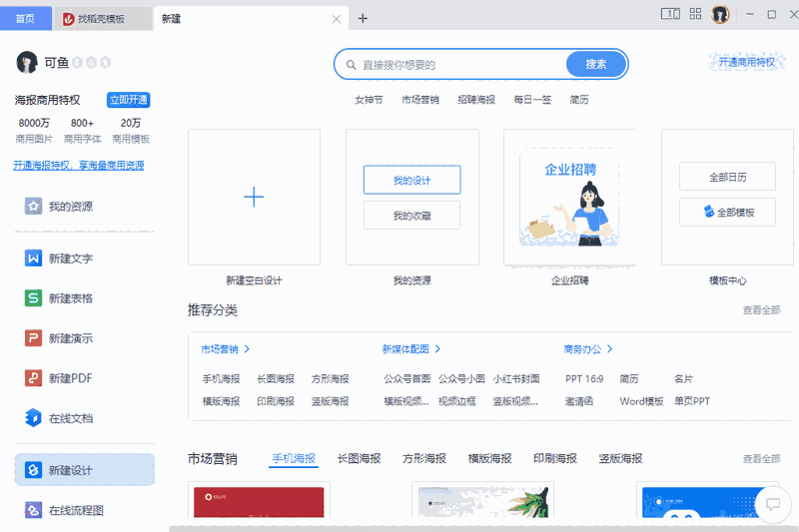The image size is (799, 532).
Task: Close the 新建 tab
Action: tap(337, 19)
